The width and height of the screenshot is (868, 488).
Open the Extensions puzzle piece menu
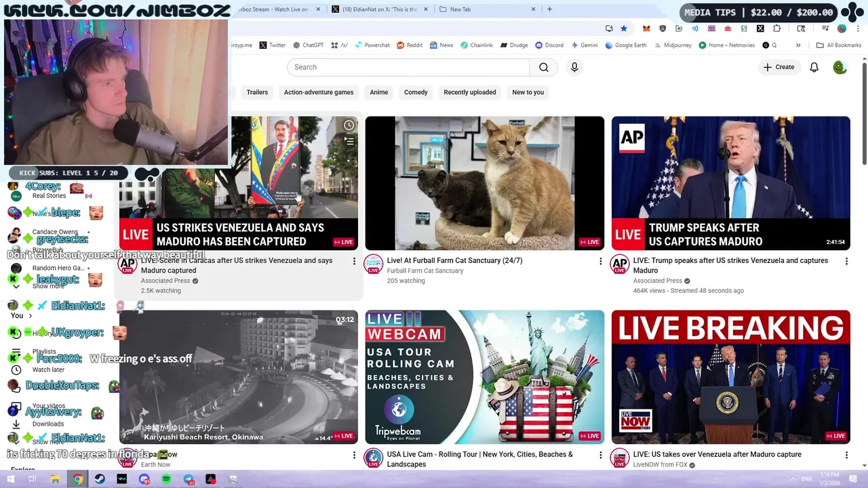(x=777, y=28)
